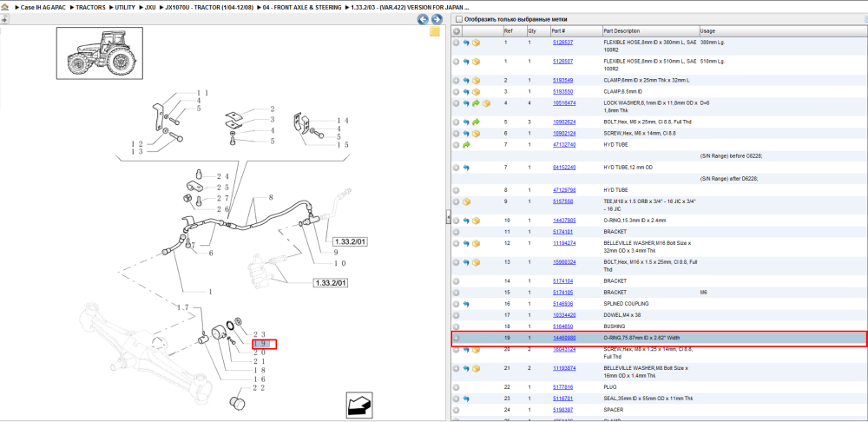Click grey circle for part 5126537
The image size is (868, 422).
pos(457,43)
